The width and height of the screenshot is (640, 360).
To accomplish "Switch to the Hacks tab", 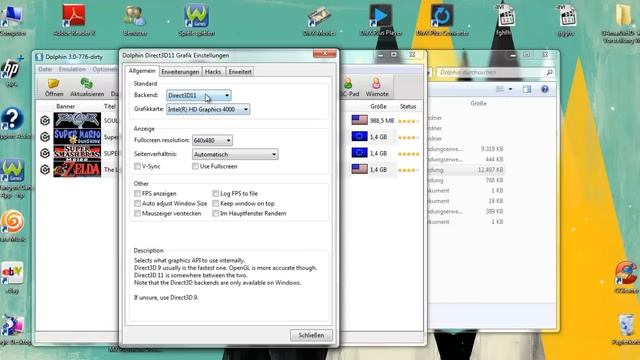I will 213,72.
